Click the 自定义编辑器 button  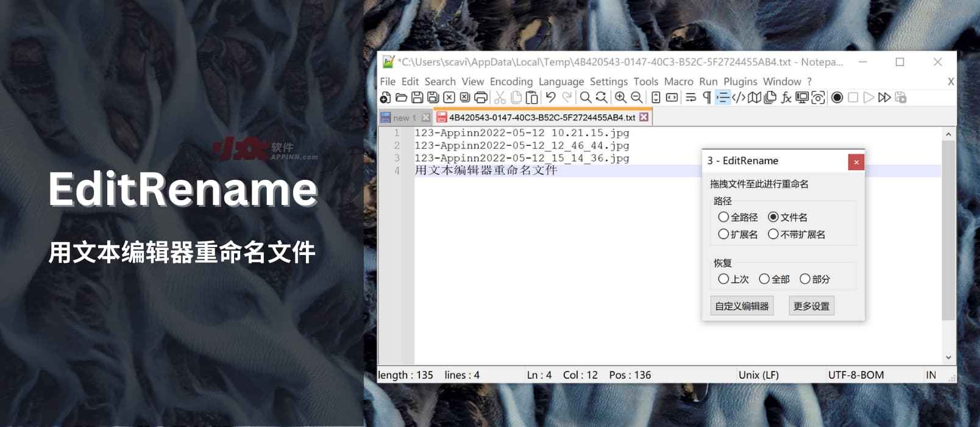tap(742, 306)
